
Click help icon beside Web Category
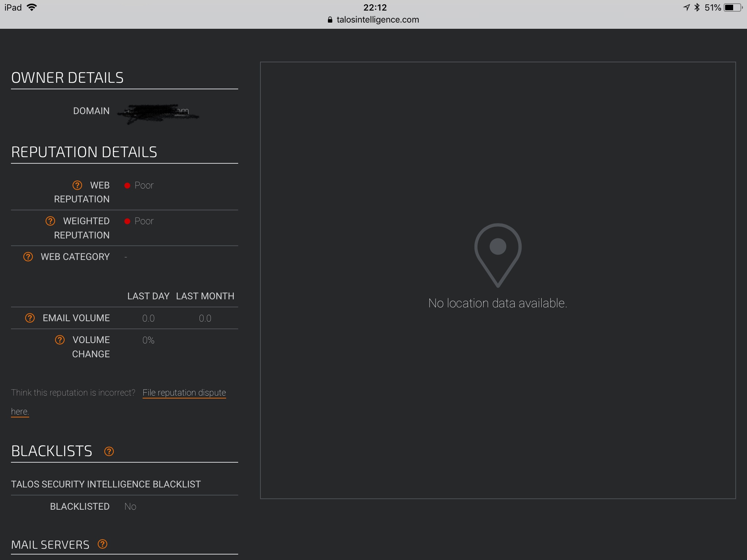[28, 257]
